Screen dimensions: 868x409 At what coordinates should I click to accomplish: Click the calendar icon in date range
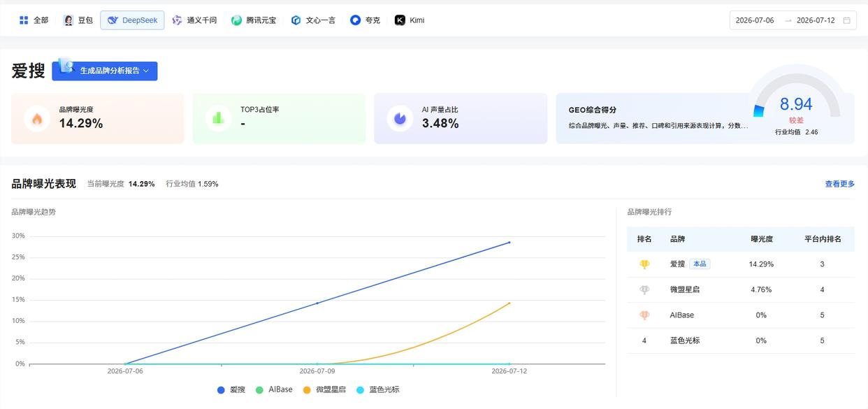pos(847,20)
